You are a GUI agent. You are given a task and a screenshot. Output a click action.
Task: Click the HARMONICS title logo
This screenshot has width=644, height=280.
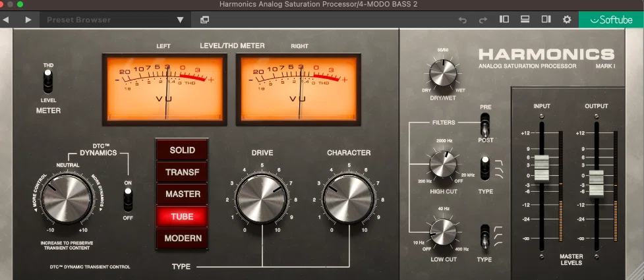point(546,55)
